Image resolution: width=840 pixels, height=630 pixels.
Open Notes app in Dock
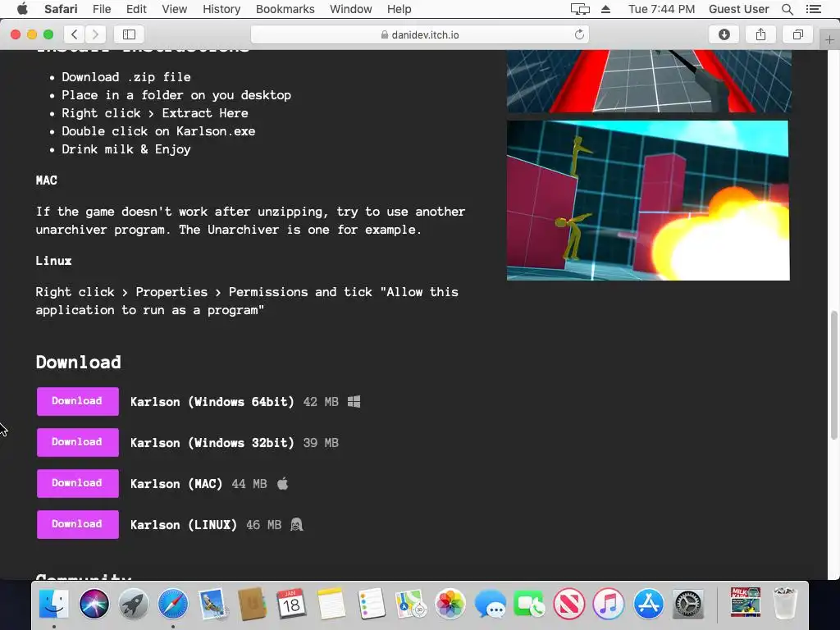click(x=331, y=604)
